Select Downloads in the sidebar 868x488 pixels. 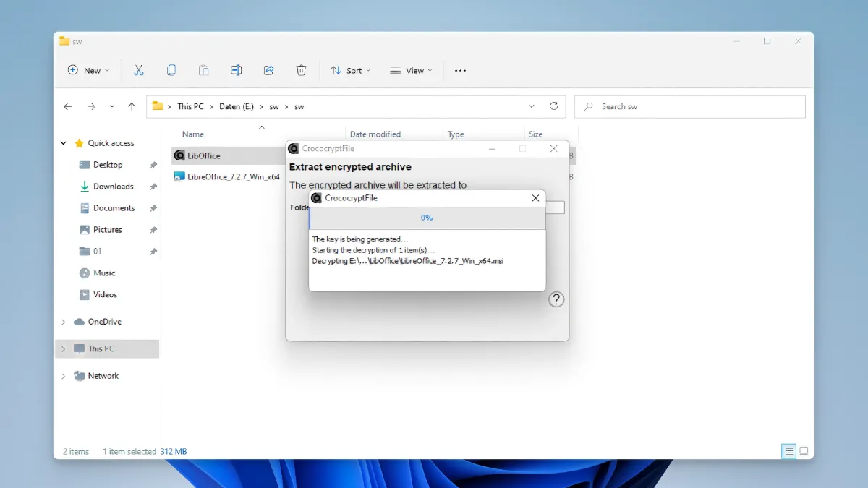(113, 187)
